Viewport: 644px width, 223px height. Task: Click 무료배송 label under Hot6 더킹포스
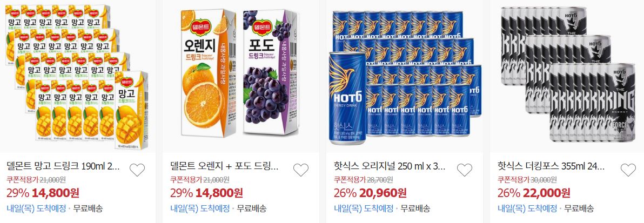coord(579,208)
